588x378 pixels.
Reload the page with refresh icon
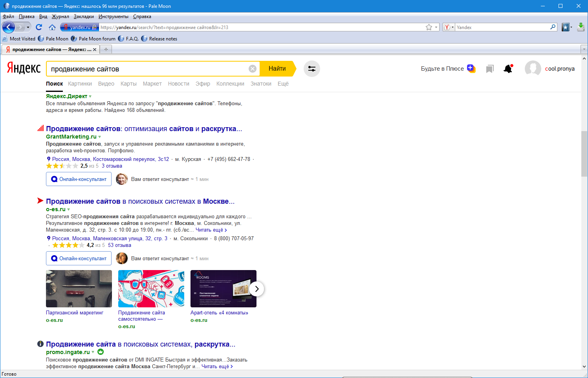click(x=39, y=27)
